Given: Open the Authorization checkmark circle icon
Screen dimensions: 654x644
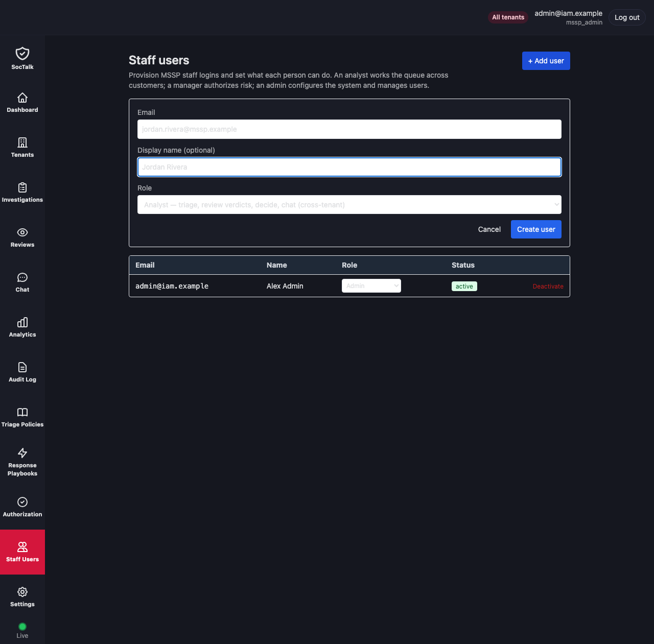Looking at the screenshot, I should coord(22,502).
